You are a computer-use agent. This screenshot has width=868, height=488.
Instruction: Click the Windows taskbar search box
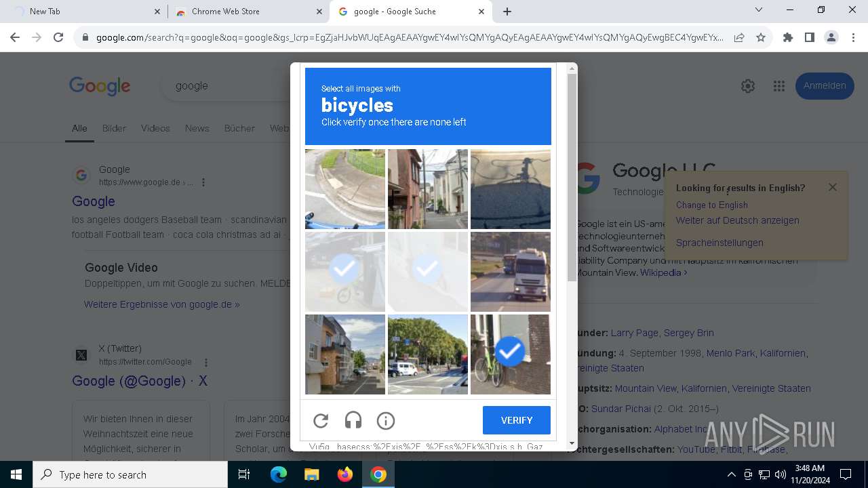(x=130, y=474)
